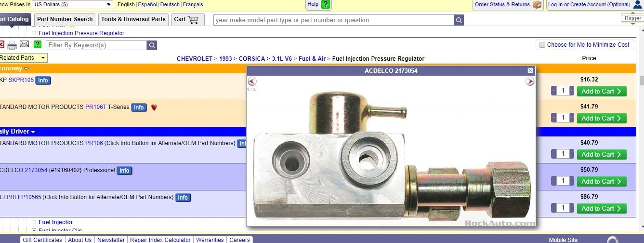Close the ACDELCO 2173054 image popup
Image resolution: width=644 pixels, height=243 pixels.
click(530, 70)
